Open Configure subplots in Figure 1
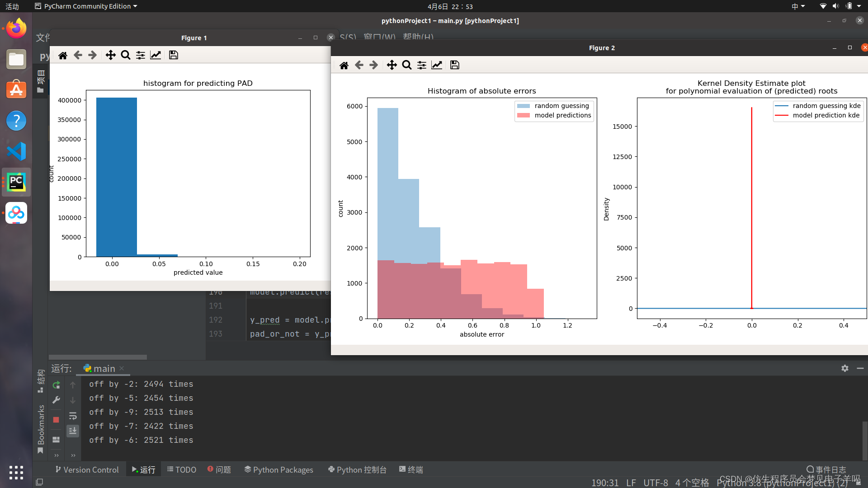 point(141,55)
